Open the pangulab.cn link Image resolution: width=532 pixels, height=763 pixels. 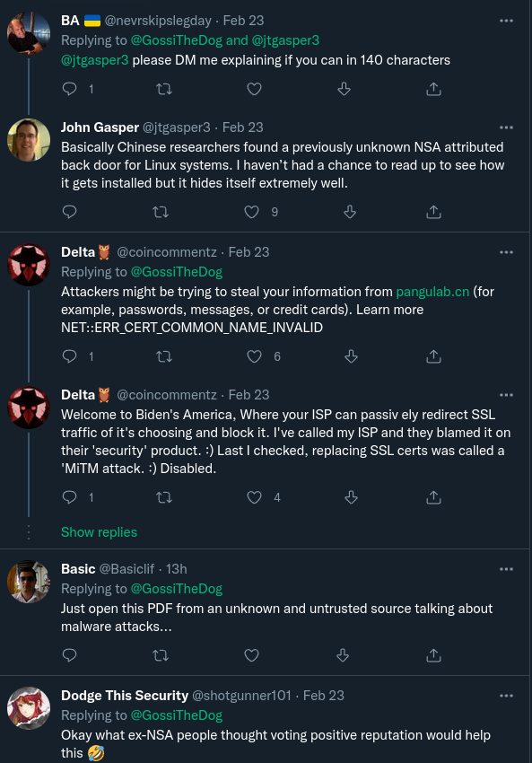432,292
